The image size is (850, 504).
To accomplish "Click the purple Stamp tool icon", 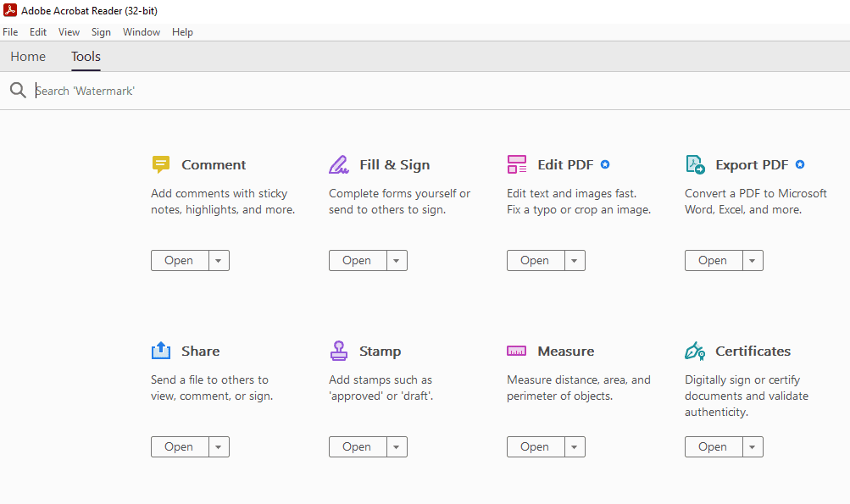I will (339, 351).
